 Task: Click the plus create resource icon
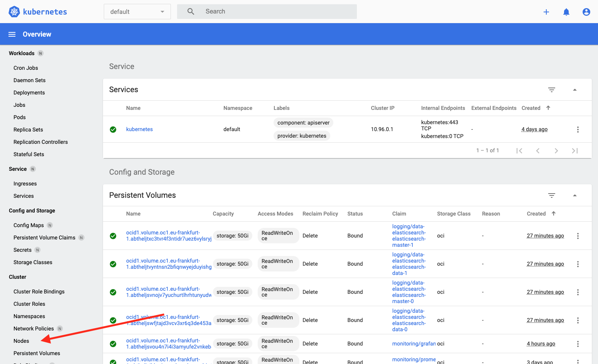(546, 12)
